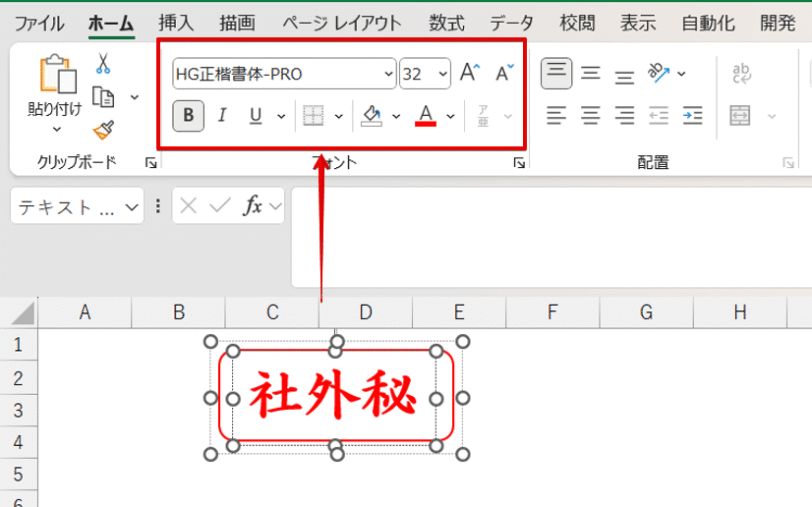Activate the Format Painter brush
This screenshot has width=812, height=507.
coord(104,131)
